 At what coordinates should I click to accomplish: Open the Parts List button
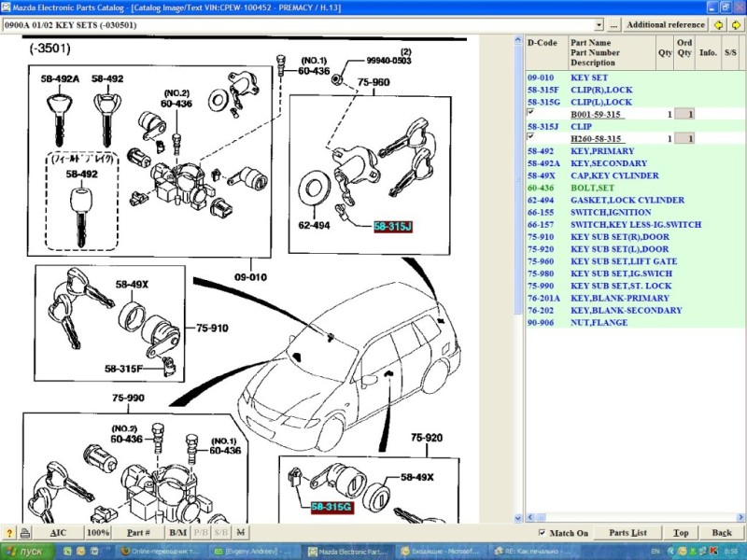click(627, 533)
